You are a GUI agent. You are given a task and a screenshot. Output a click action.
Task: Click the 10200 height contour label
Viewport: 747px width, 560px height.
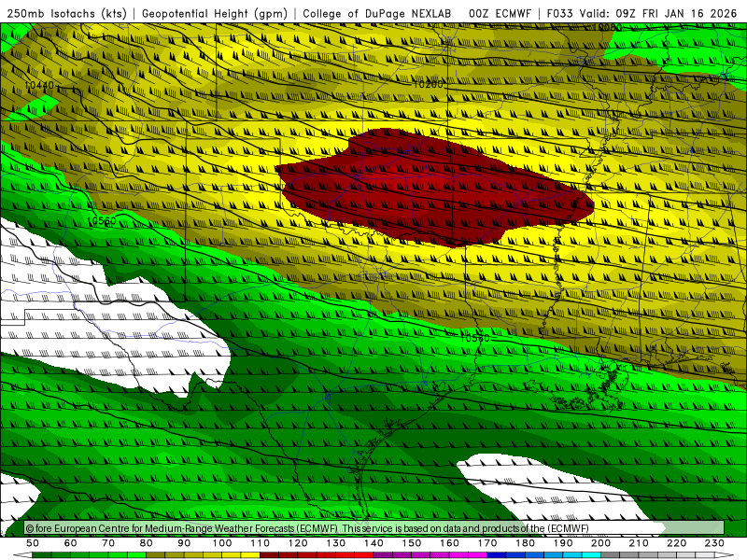[428, 84]
